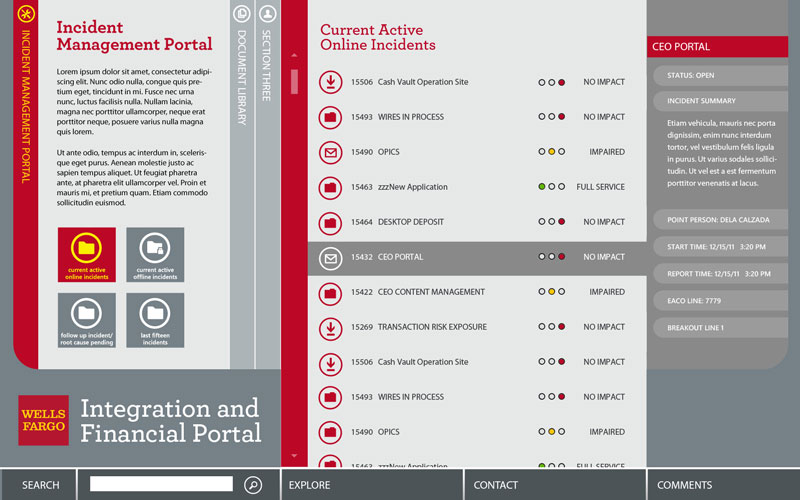Image resolution: width=800 pixels, height=500 pixels.
Task: Click the Point Person: Dela Calzada pill
Action: point(720,220)
